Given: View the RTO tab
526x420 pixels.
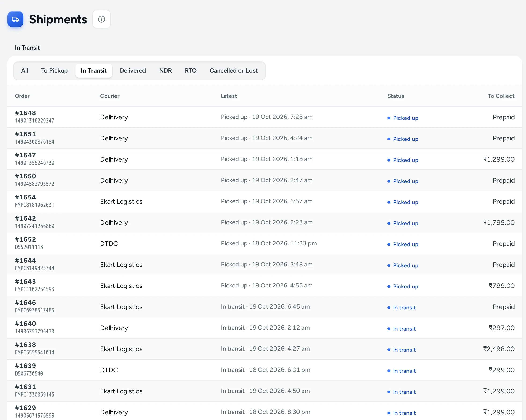Looking at the screenshot, I should [190, 70].
